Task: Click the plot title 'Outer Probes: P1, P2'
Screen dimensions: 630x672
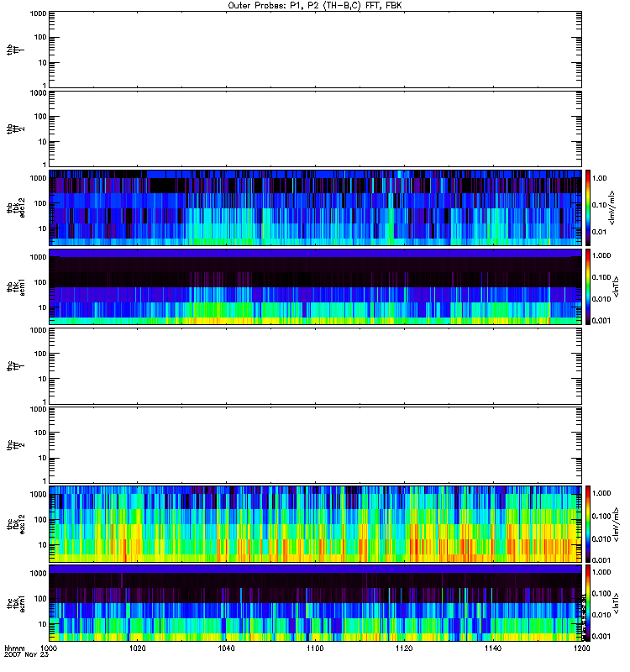Action: coord(314,5)
